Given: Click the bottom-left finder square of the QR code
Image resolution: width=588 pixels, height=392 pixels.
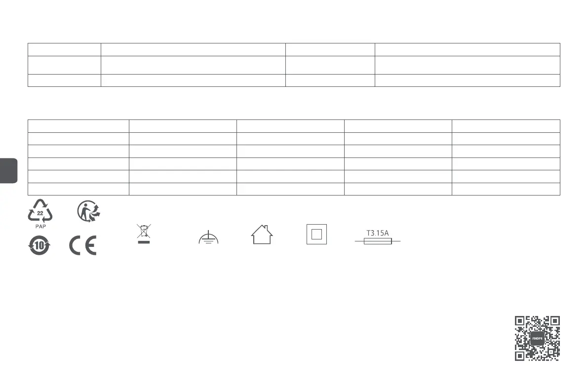Looking at the screenshot, I should coord(520,355).
